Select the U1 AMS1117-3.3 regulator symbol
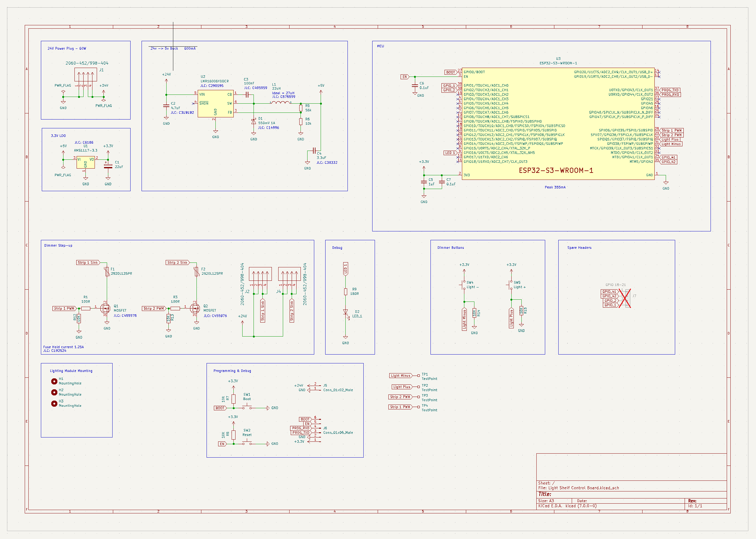Screen dimensions: 756x539 tap(86, 162)
